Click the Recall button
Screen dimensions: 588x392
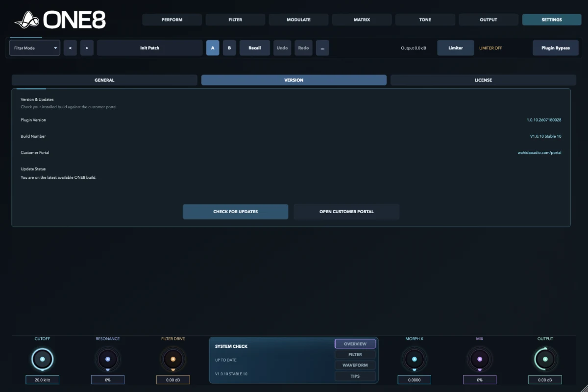tap(255, 48)
